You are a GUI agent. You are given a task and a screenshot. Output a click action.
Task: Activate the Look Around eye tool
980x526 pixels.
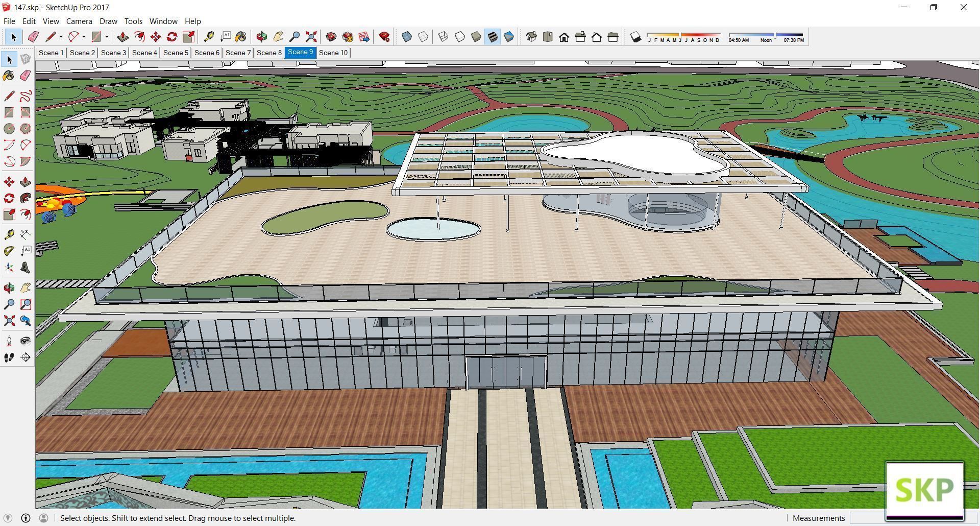[x=26, y=341]
